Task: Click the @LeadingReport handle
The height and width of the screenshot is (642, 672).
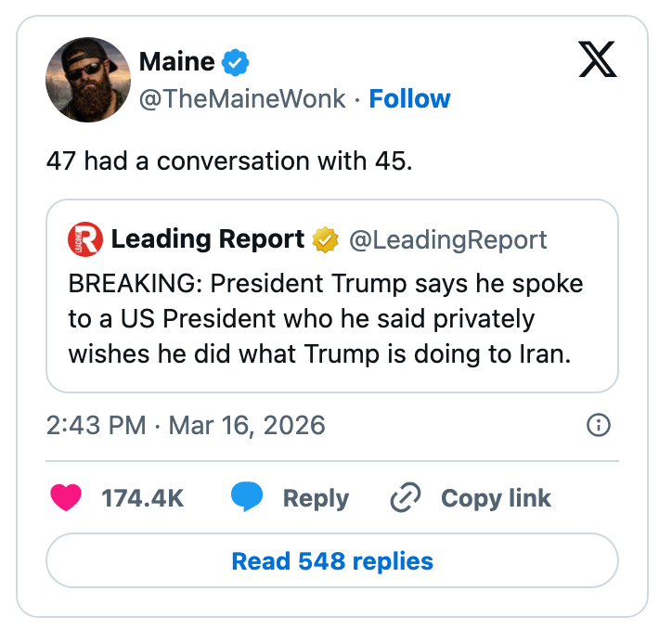Action: tap(447, 240)
